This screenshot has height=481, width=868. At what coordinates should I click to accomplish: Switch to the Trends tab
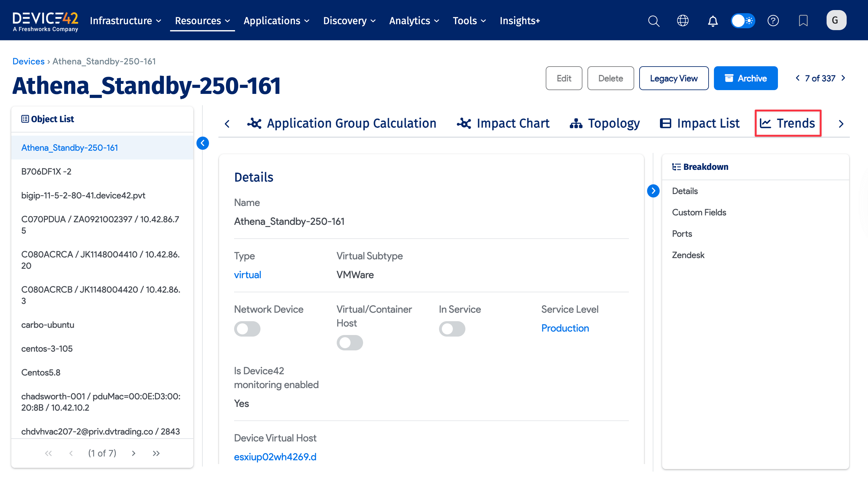click(788, 123)
